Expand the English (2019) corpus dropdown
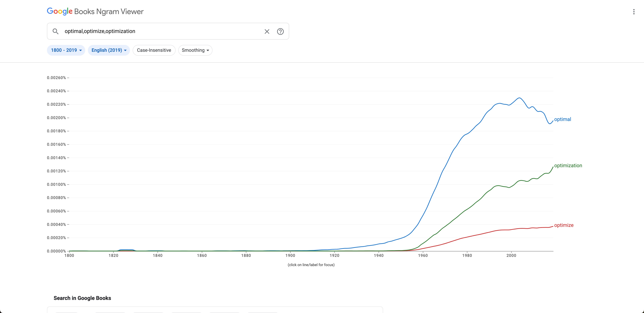Screen dimensions: 644x313 click(x=109, y=50)
